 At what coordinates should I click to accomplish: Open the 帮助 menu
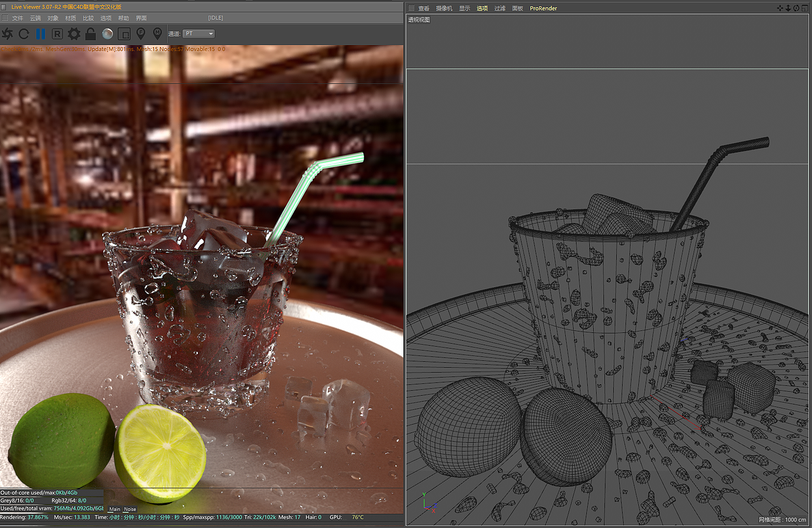(124, 18)
